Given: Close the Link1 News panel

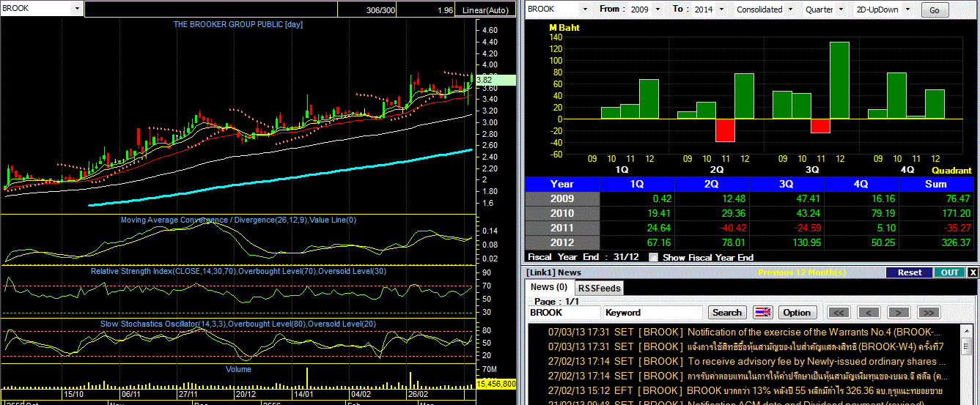Looking at the screenshot, I should pos(973,272).
